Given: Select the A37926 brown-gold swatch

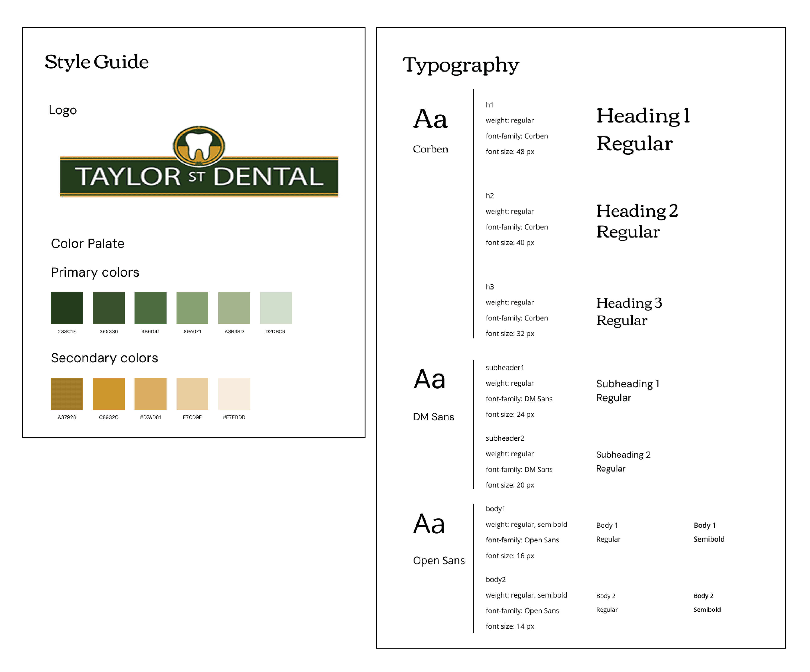Looking at the screenshot, I should [x=67, y=394].
